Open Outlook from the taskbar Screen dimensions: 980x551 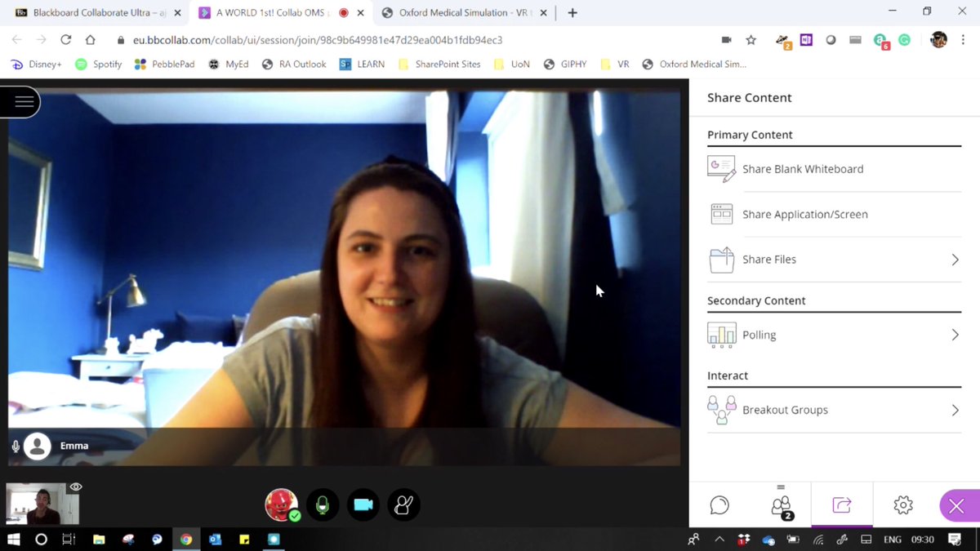[215, 540]
